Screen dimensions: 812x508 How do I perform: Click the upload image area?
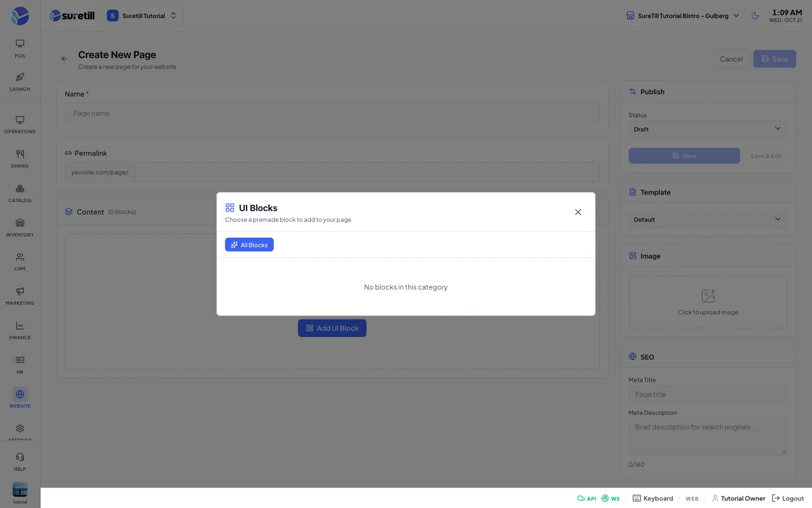708,302
